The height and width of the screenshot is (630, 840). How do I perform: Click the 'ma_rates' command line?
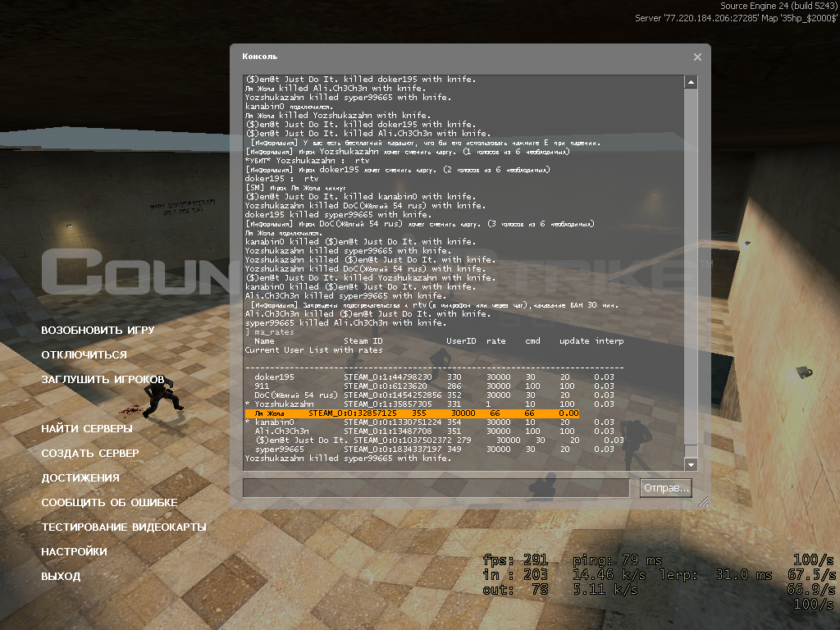tap(270, 332)
